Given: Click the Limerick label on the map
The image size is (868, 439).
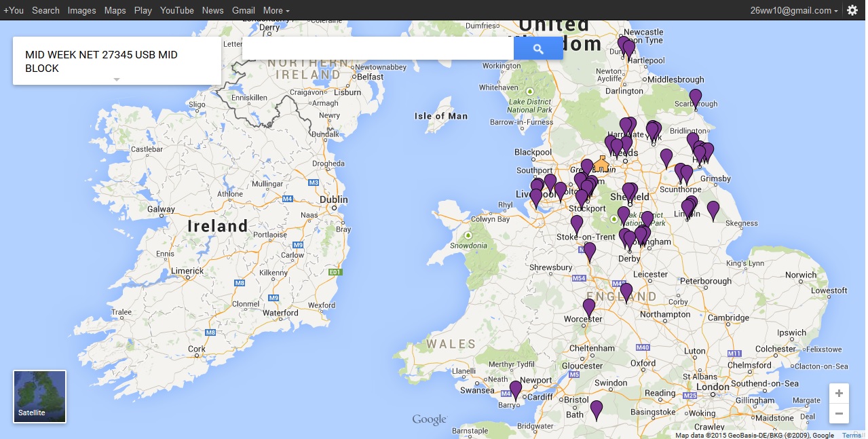Looking at the screenshot, I should (x=187, y=271).
